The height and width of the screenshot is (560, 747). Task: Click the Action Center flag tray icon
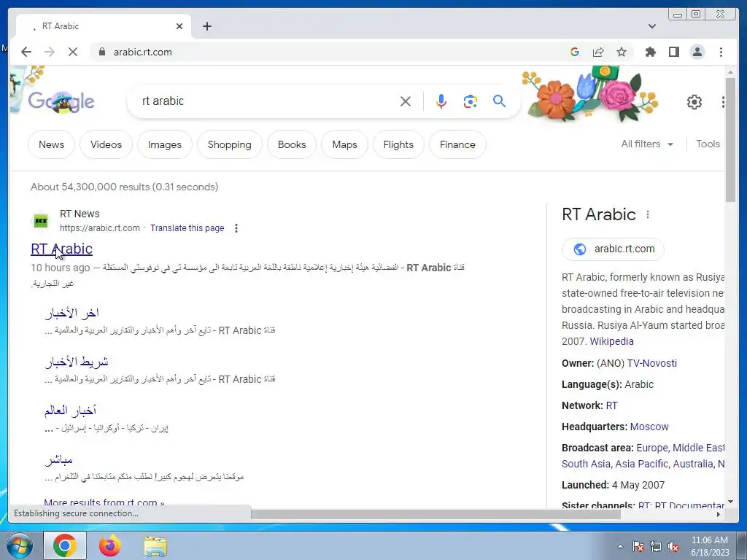(x=638, y=546)
